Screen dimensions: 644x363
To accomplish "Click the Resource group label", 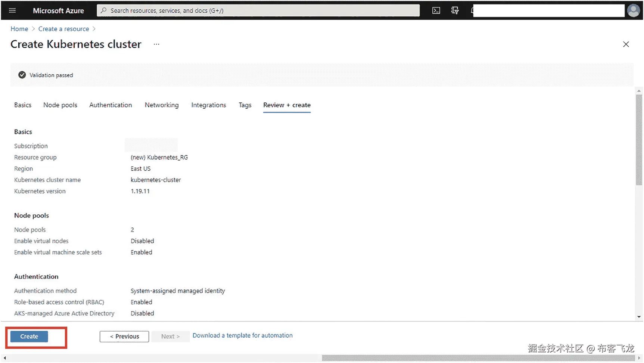I will 35,157.
